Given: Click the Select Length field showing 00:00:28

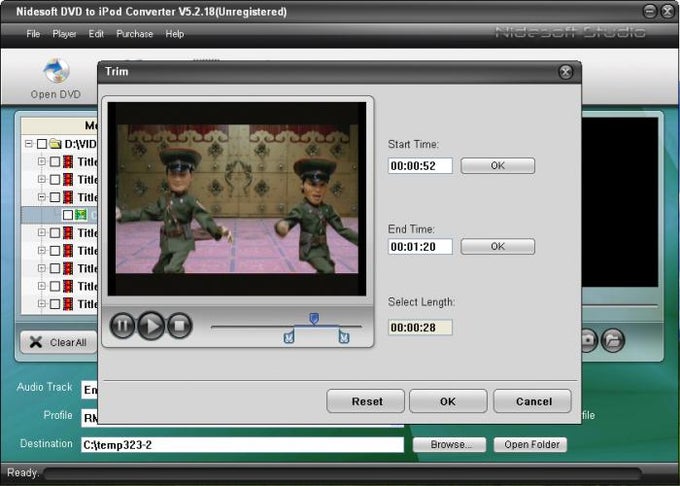Looking at the screenshot, I should coord(420,327).
